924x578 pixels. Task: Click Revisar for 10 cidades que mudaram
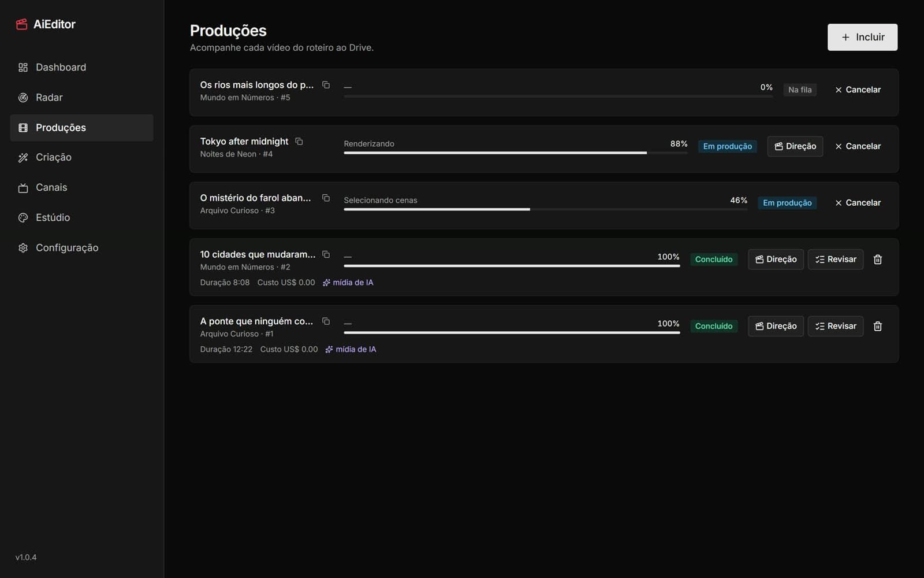[x=836, y=260]
